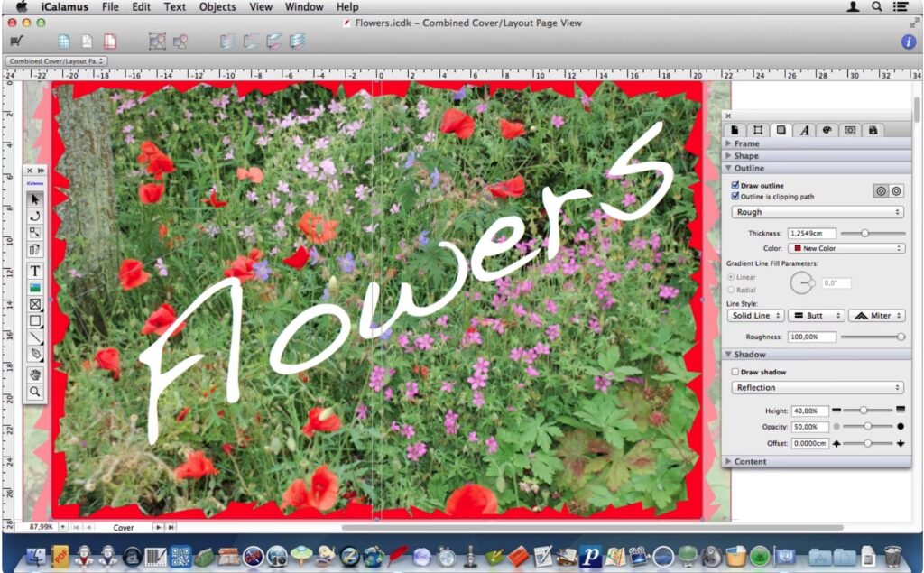Uncheck Outline is clipping path

click(735, 196)
